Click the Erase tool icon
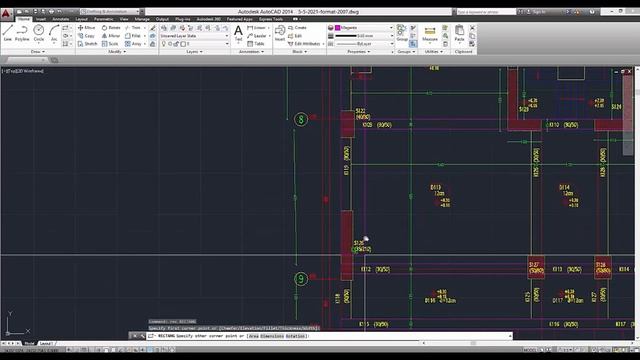Screen dimensions: 640x360 point(153,28)
